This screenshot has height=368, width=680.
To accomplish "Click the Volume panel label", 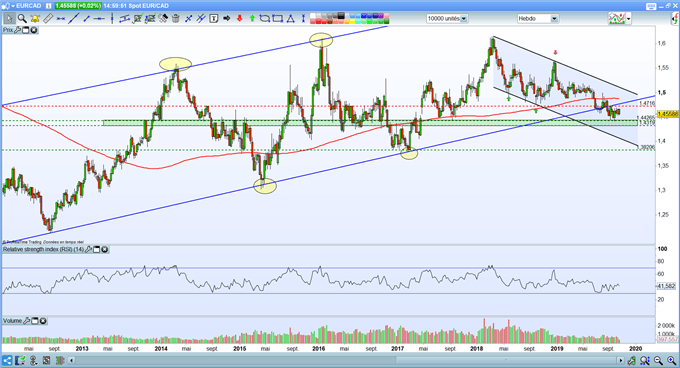I will pos(12,321).
